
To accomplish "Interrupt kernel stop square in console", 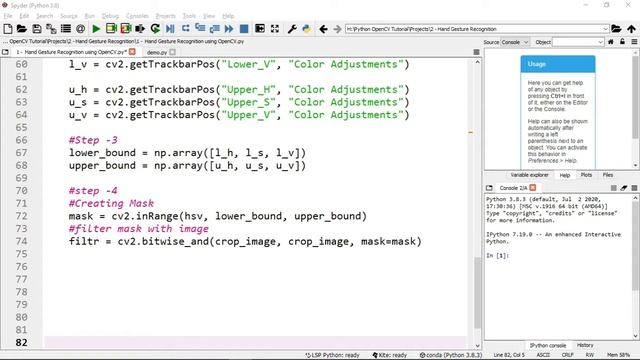I will [x=613, y=188].
